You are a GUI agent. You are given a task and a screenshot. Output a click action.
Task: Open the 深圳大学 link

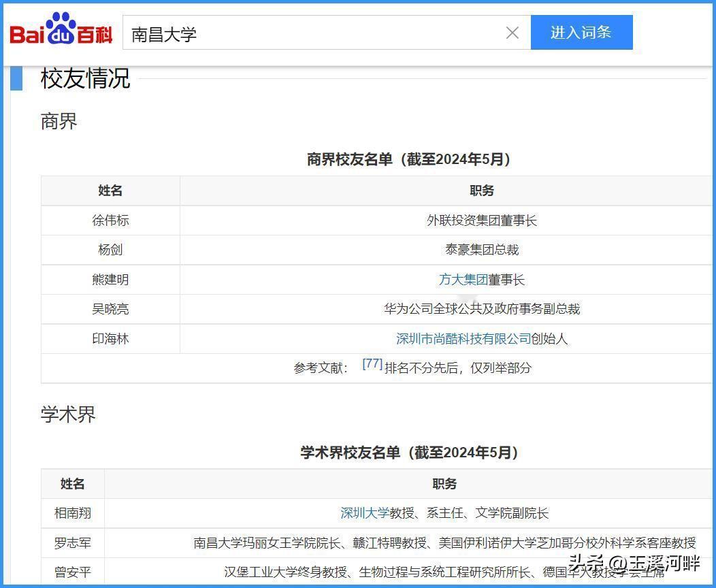(365, 513)
